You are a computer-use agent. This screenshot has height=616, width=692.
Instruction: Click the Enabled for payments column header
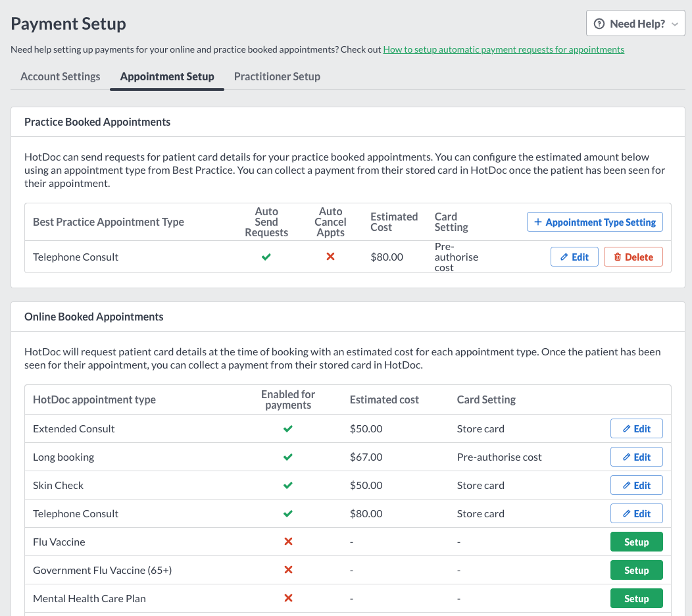tap(288, 399)
